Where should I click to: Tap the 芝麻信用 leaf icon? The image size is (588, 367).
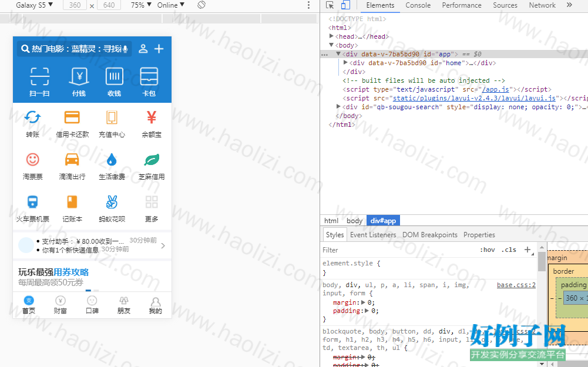152,160
